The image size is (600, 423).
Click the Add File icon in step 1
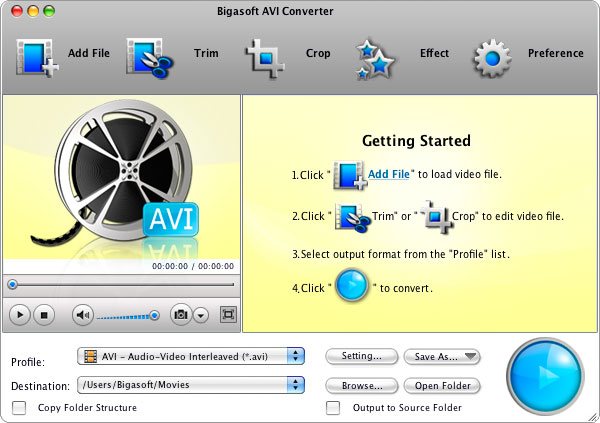350,175
